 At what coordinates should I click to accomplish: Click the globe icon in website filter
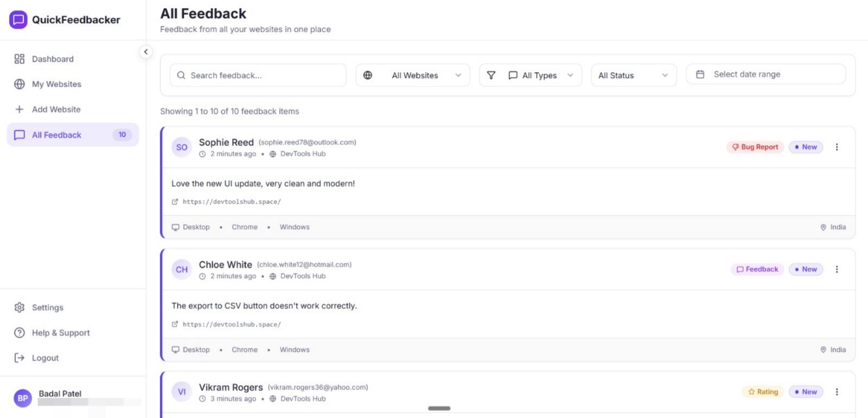368,75
